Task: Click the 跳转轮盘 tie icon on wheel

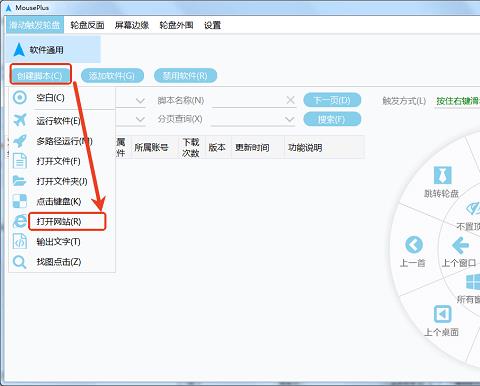Action: (x=442, y=175)
